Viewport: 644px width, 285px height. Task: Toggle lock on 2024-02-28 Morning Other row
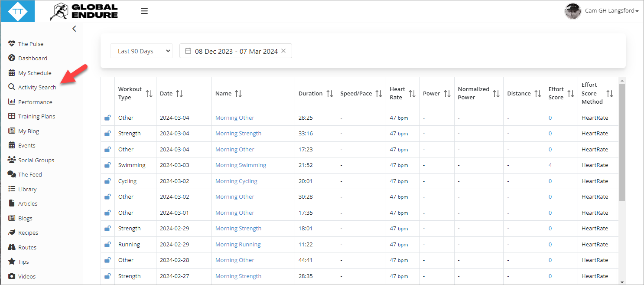point(107,260)
